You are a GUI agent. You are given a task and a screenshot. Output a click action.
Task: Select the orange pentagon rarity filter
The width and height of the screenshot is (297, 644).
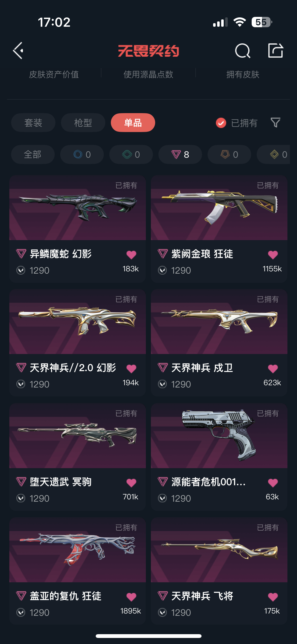pos(229,154)
